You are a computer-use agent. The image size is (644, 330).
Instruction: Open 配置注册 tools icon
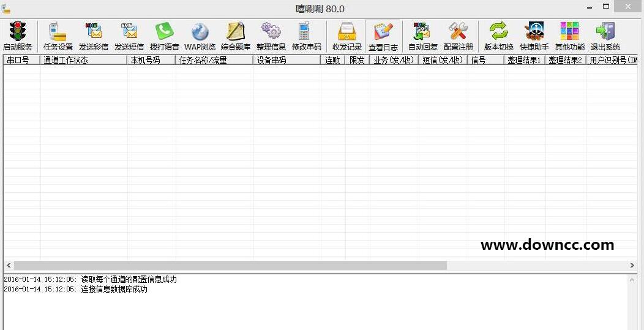click(x=459, y=32)
